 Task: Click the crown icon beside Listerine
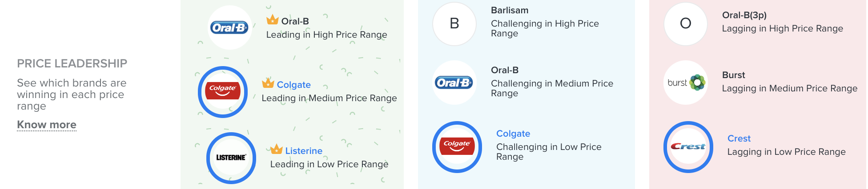pyautogui.click(x=277, y=149)
